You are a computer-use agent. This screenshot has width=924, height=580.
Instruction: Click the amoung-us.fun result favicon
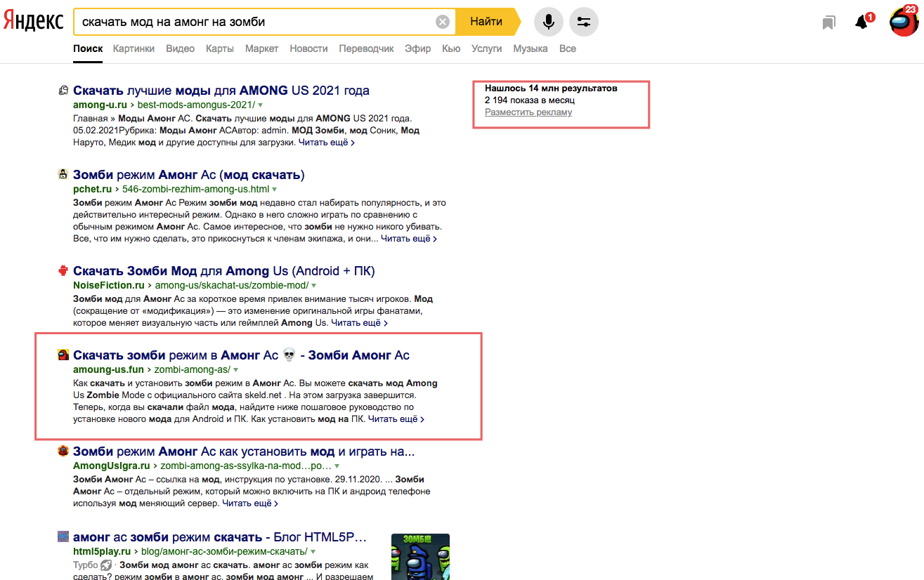click(63, 355)
